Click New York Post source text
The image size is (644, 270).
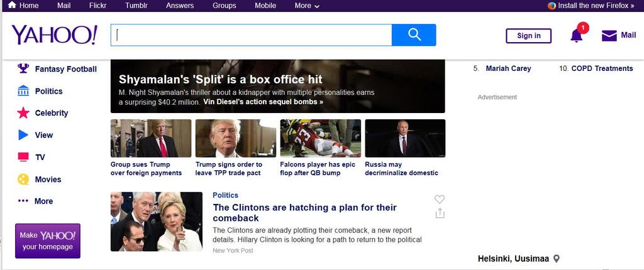[233, 251]
